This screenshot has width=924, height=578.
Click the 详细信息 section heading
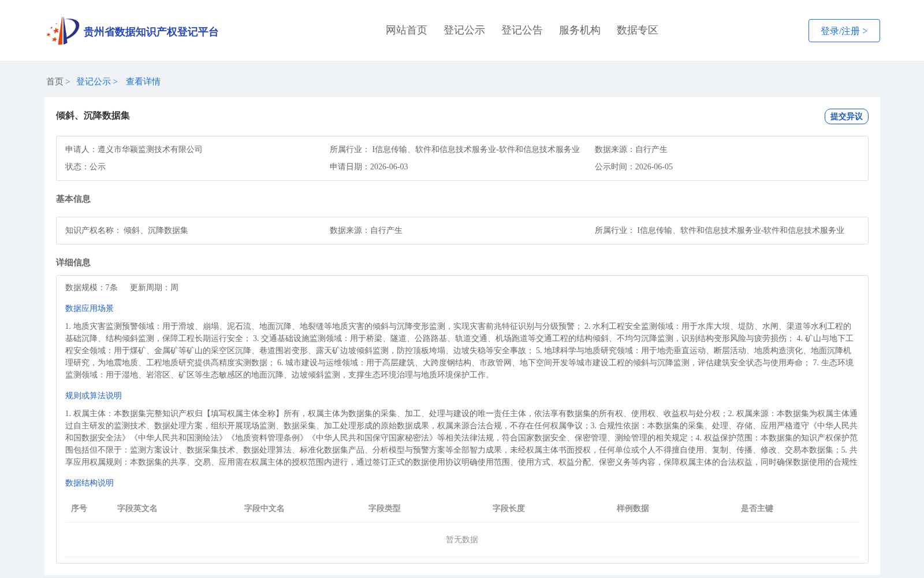tap(73, 262)
